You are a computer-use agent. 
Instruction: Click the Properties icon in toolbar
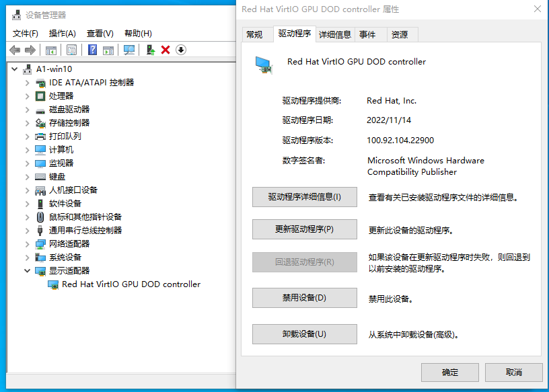71,50
